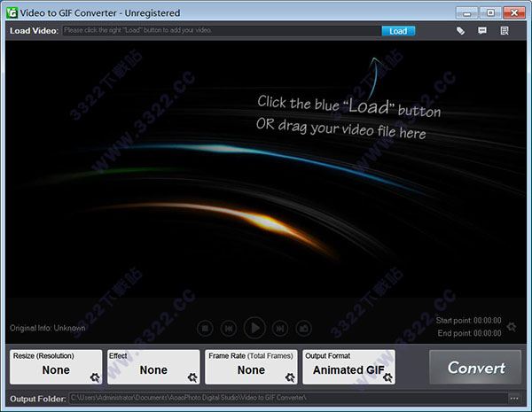
Task: Click the Stop playback button
Action: tap(205, 328)
